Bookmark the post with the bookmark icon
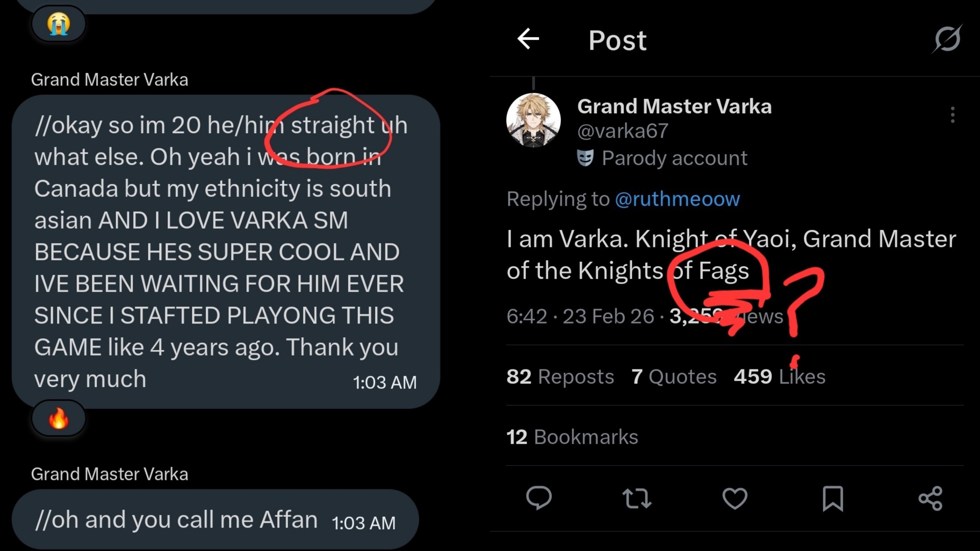 click(833, 498)
